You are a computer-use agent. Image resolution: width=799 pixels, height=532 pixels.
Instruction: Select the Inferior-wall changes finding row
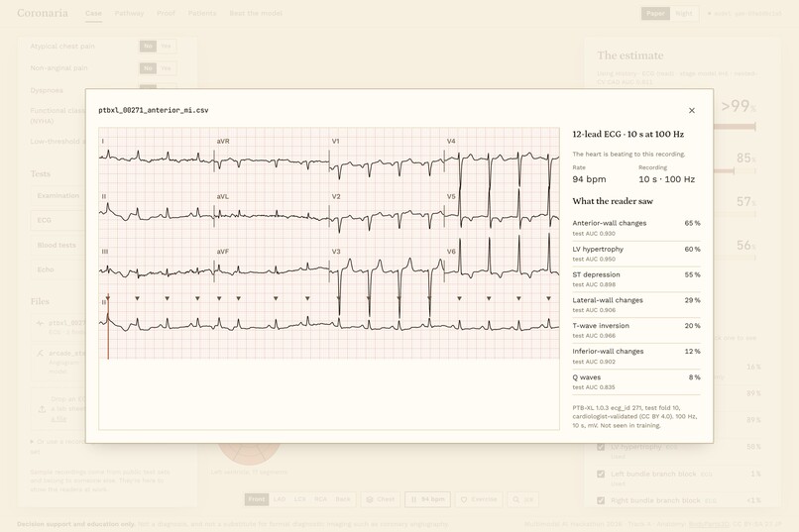[636, 356]
